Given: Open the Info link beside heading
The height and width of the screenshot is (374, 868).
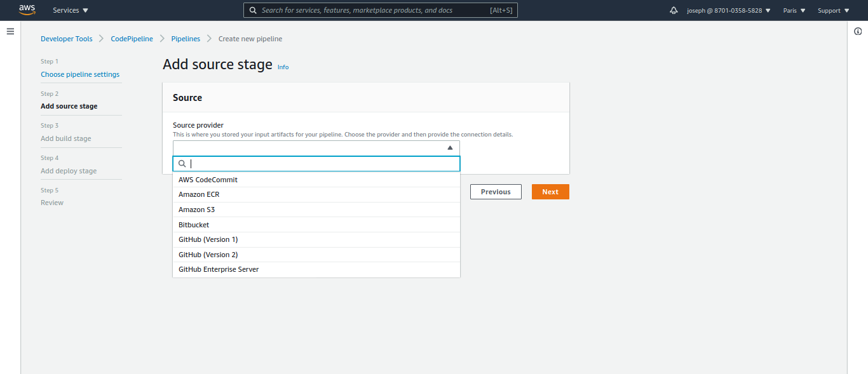Looking at the screenshot, I should (283, 67).
